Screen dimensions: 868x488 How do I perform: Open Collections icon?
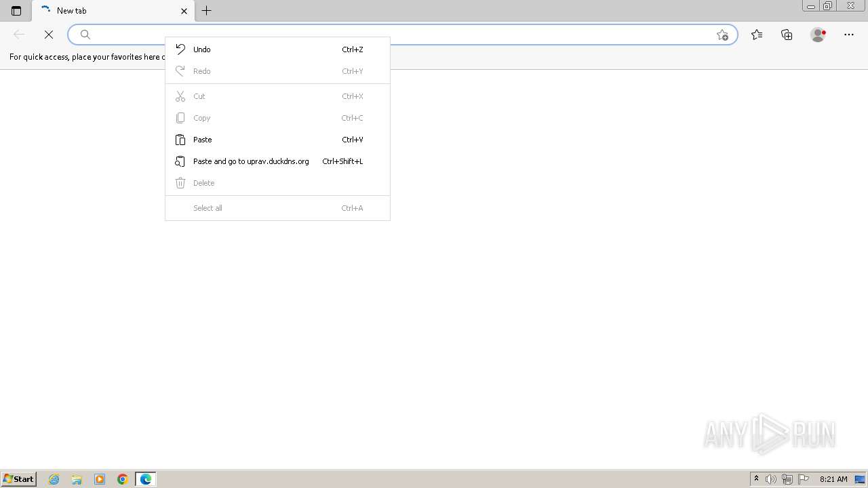click(x=787, y=35)
